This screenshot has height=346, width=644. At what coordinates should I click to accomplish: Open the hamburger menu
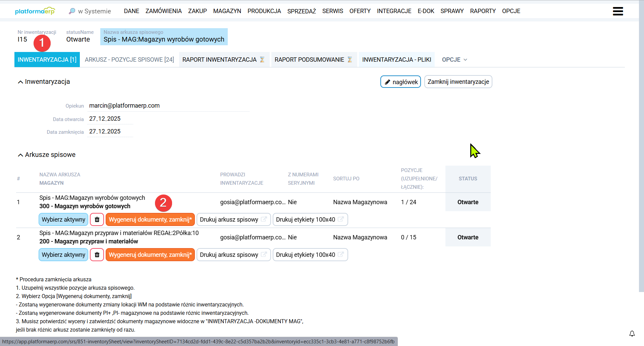tap(618, 11)
